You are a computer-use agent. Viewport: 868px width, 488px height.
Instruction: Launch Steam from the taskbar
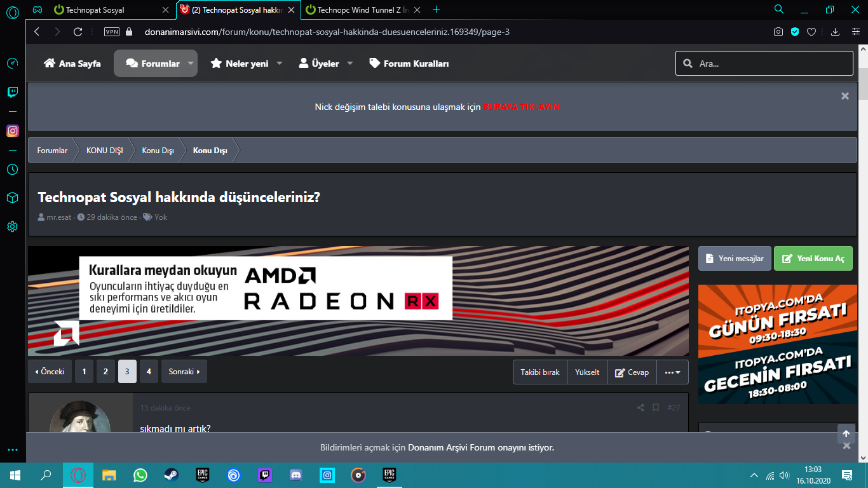[x=172, y=475]
